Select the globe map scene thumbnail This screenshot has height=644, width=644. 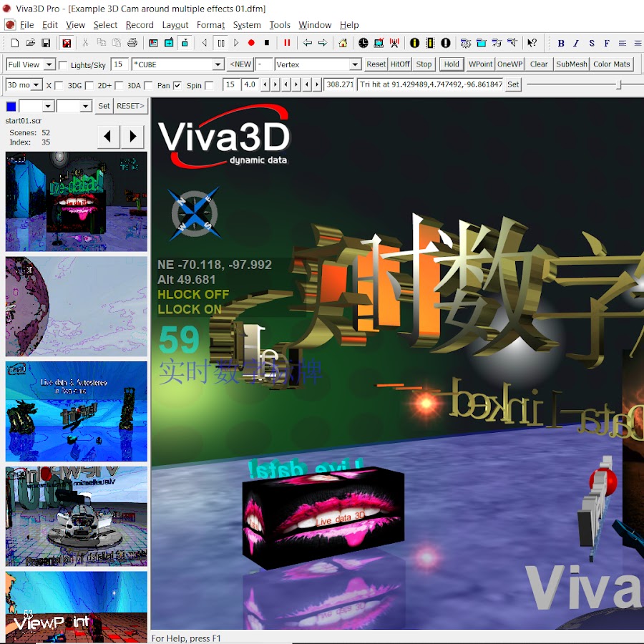tap(77, 306)
